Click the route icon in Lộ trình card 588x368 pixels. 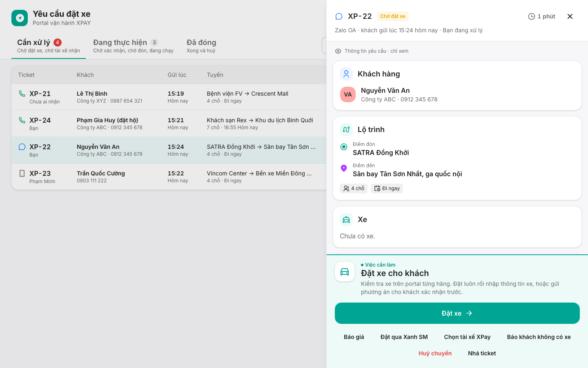tap(346, 130)
